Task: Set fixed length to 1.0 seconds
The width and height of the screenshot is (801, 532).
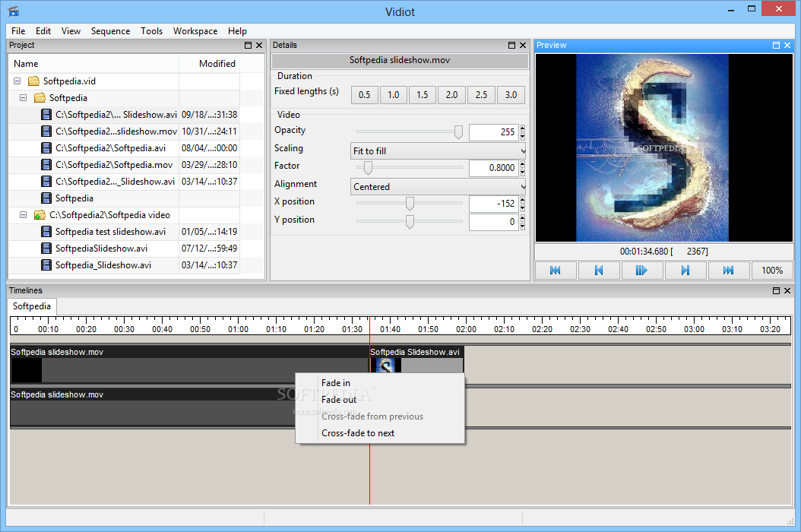Action: pos(394,94)
